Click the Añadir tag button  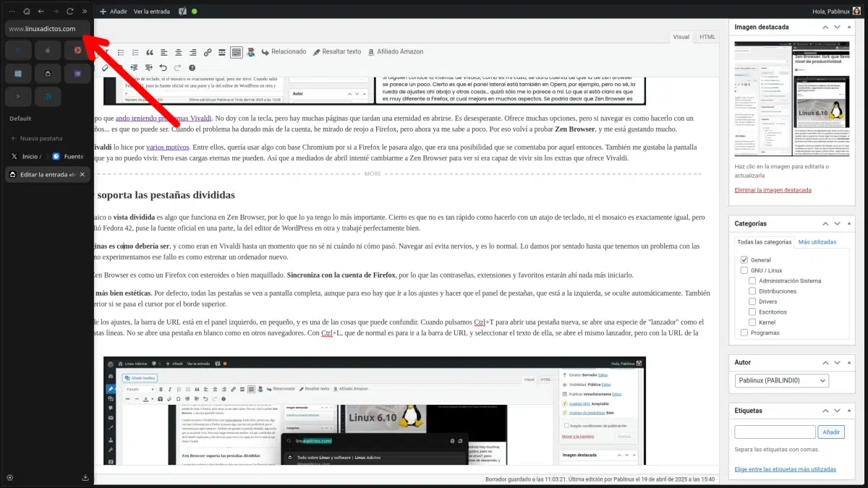[x=832, y=432]
